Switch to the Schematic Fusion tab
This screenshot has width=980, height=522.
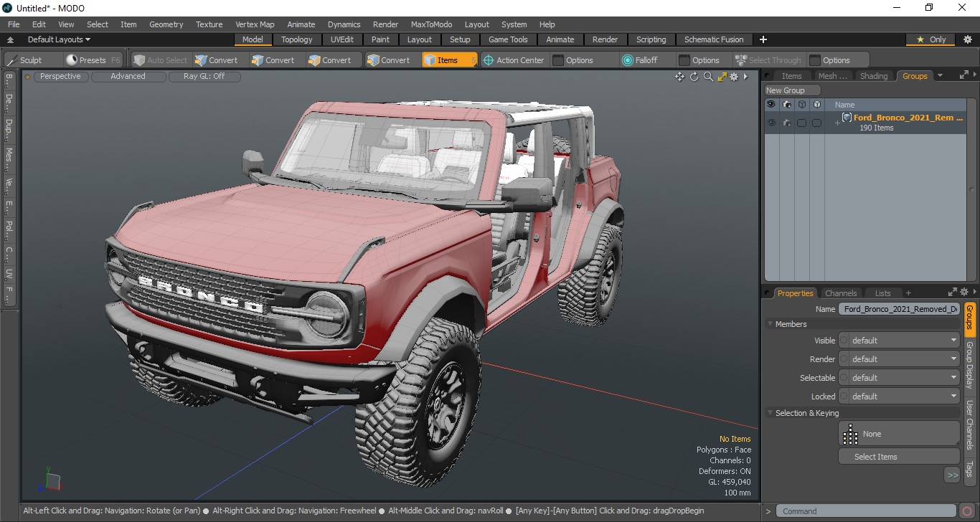[713, 39]
